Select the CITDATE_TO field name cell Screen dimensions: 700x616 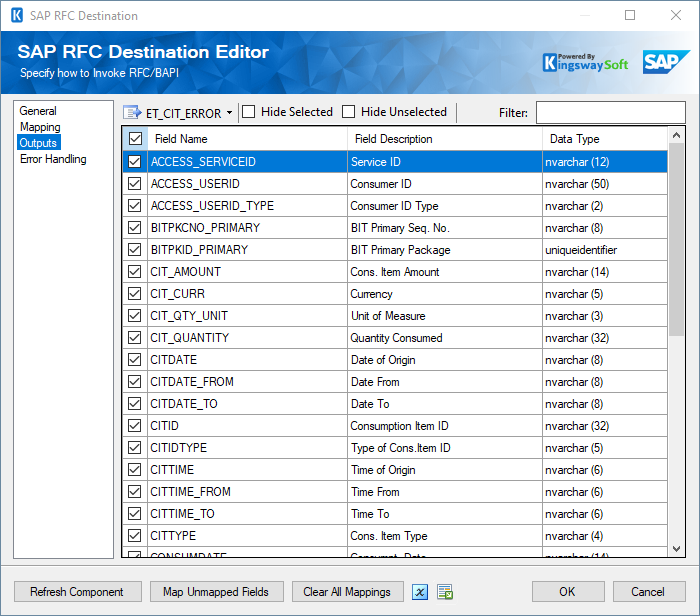[247, 404]
